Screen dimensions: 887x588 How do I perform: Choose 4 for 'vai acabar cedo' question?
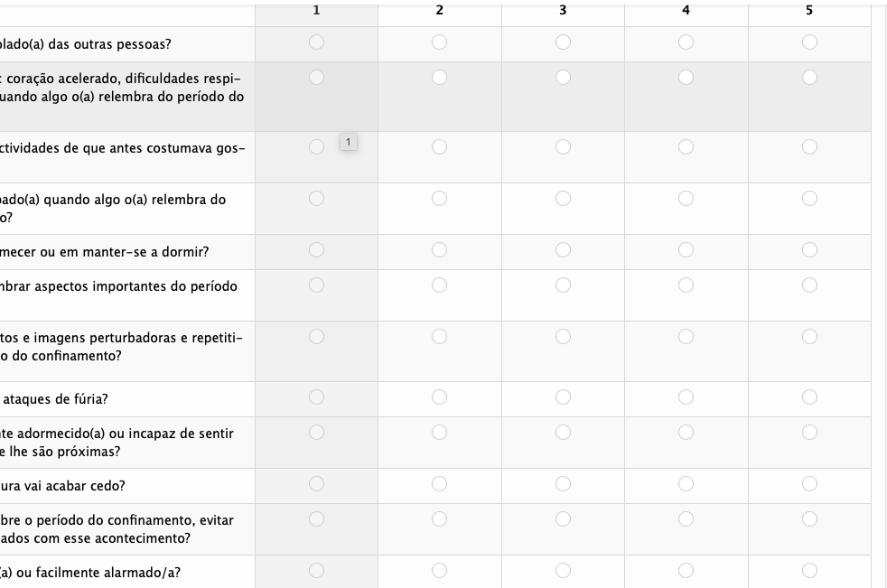(x=686, y=483)
